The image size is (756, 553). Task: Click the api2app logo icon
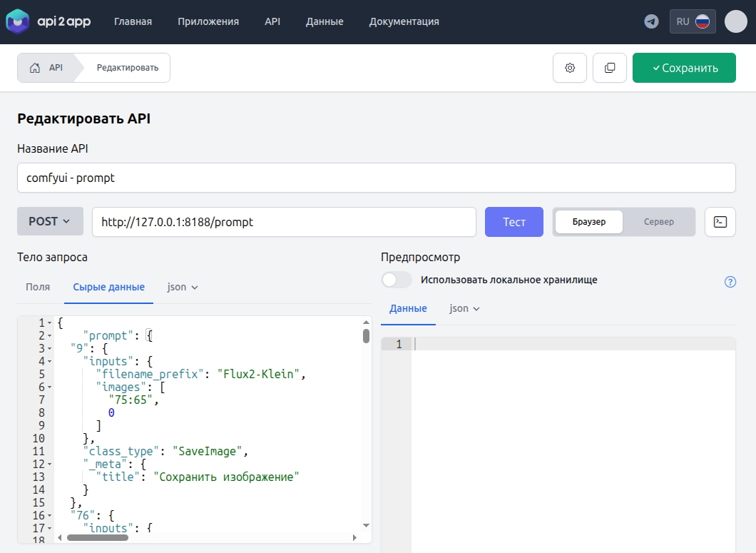tap(18, 21)
